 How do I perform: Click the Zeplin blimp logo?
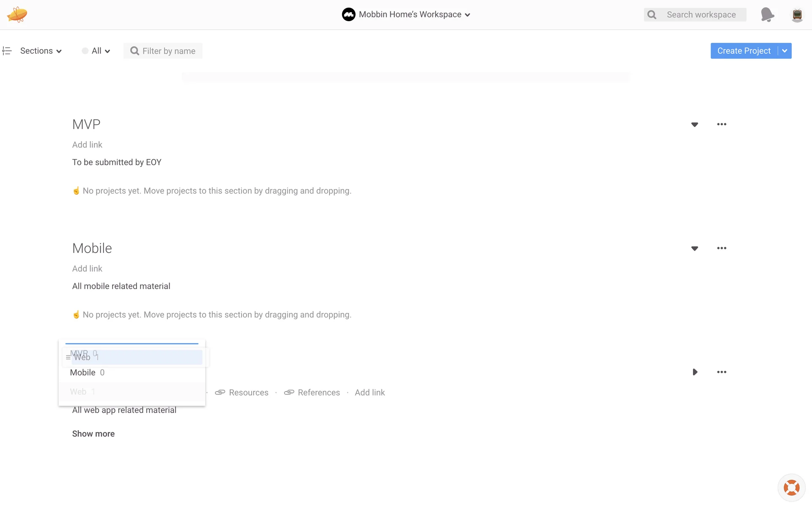[17, 14]
